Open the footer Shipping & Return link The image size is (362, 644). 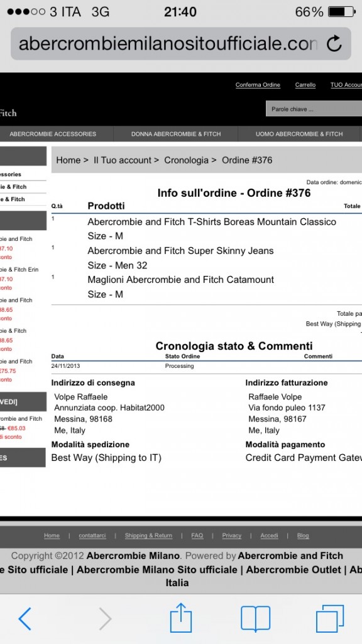click(x=148, y=536)
